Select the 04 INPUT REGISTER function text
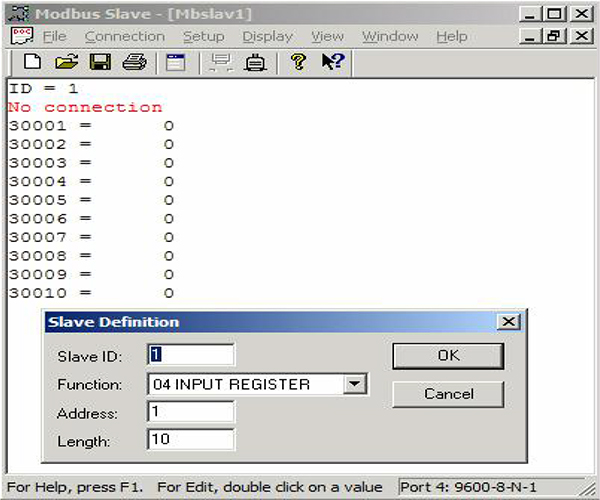The height and width of the screenshot is (500, 600). [x=232, y=384]
